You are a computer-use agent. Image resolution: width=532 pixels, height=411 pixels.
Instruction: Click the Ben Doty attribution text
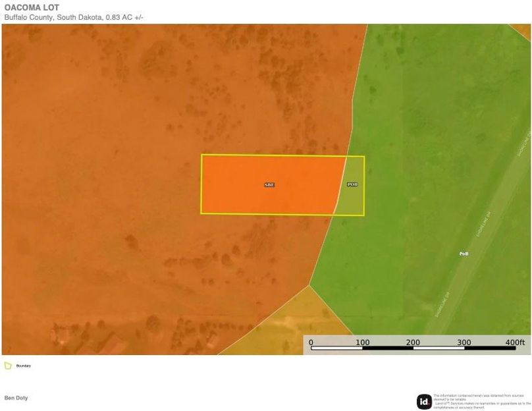click(x=17, y=397)
